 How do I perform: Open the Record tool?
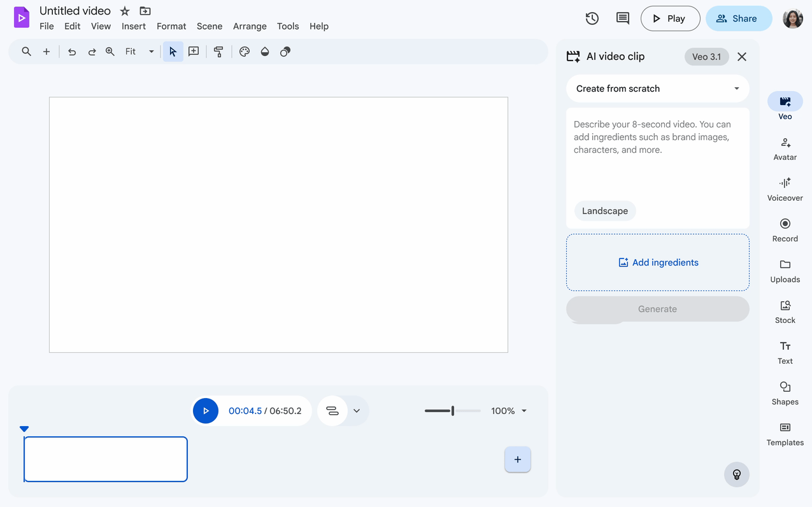coord(785,229)
